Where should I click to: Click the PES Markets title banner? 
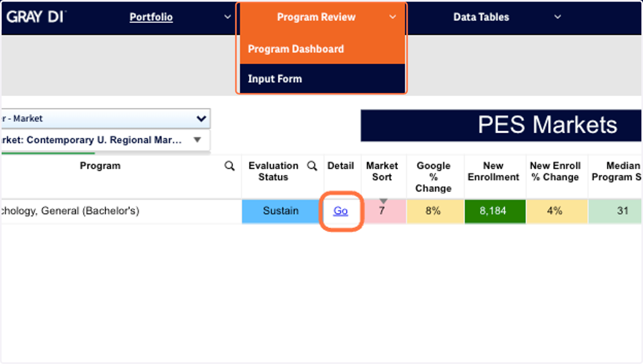pyautogui.click(x=502, y=125)
